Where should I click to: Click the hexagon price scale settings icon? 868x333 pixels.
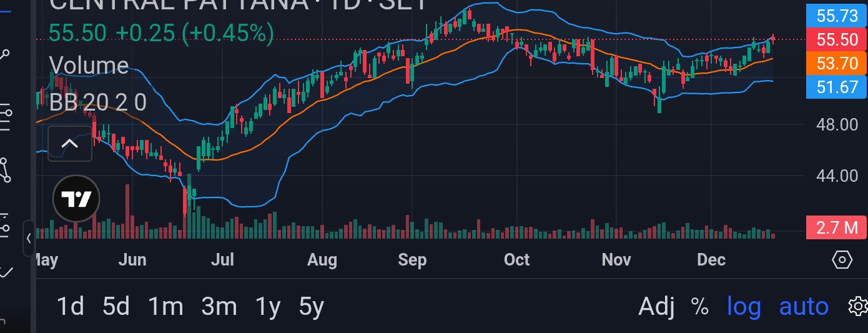click(842, 259)
